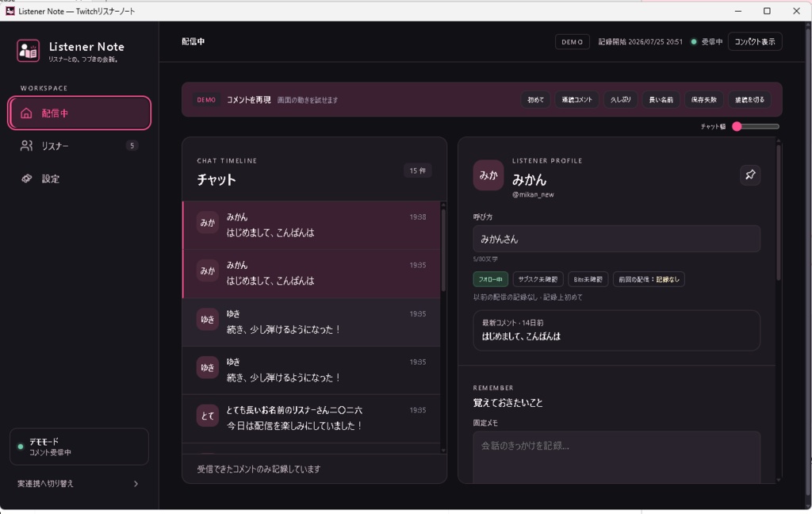Click the 前回の配信:記録なし tag
The height and width of the screenshot is (514, 812).
point(649,279)
